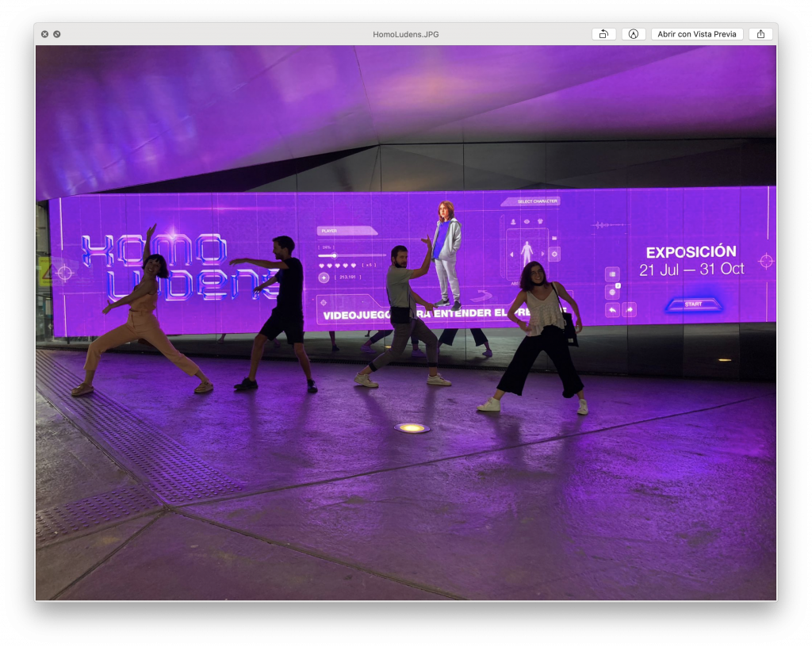Click the person icon above the character selector
The image size is (812, 647).
point(513,222)
